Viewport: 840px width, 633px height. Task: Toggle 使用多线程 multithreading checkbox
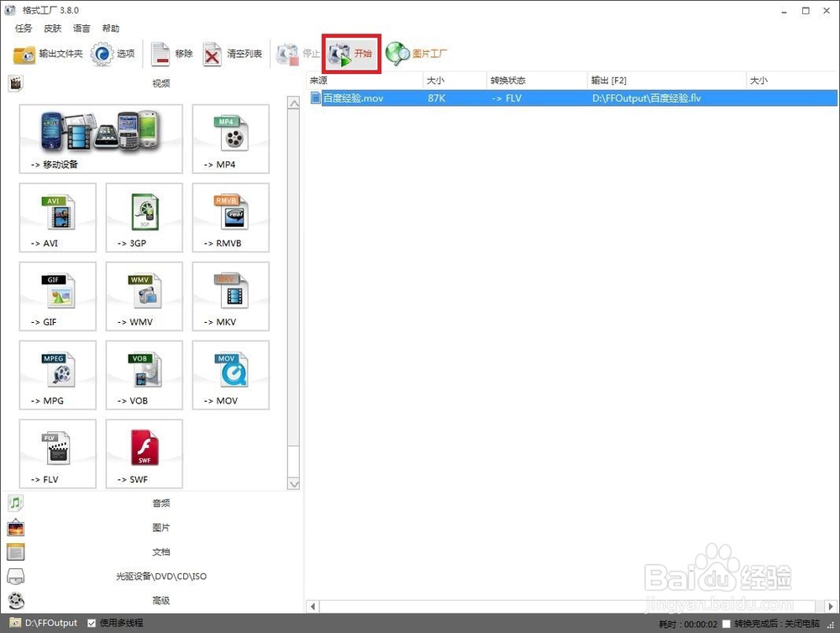(x=92, y=623)
